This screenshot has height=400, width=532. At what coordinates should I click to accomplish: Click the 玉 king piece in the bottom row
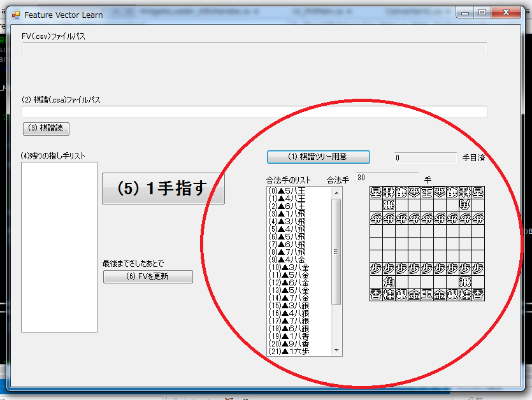pos(427,294)
